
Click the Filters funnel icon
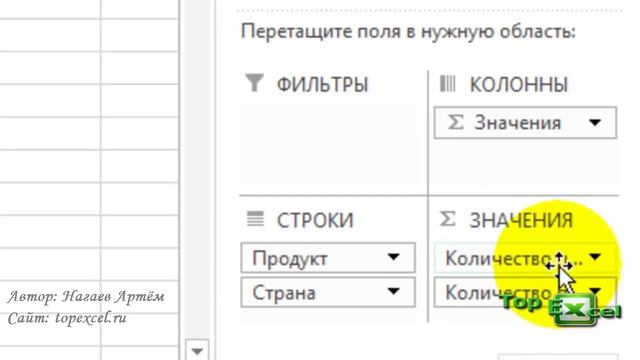click(x=254, y=83)
